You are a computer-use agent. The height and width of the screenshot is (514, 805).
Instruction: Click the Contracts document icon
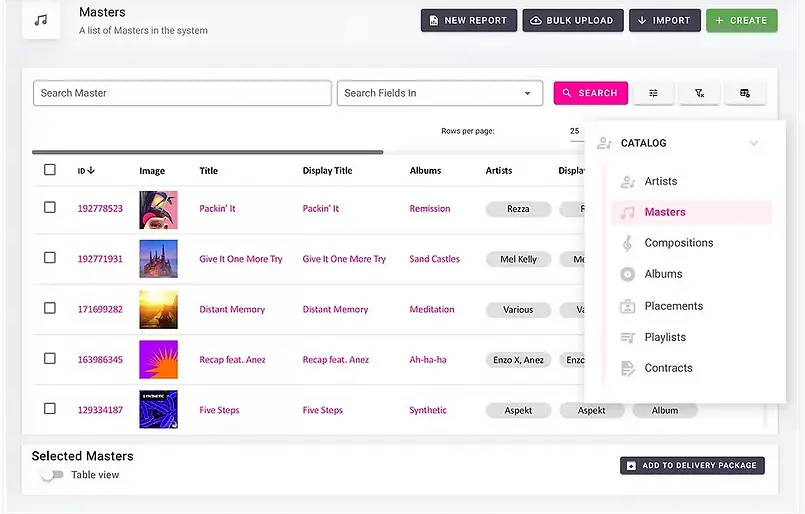pos(627,368)
